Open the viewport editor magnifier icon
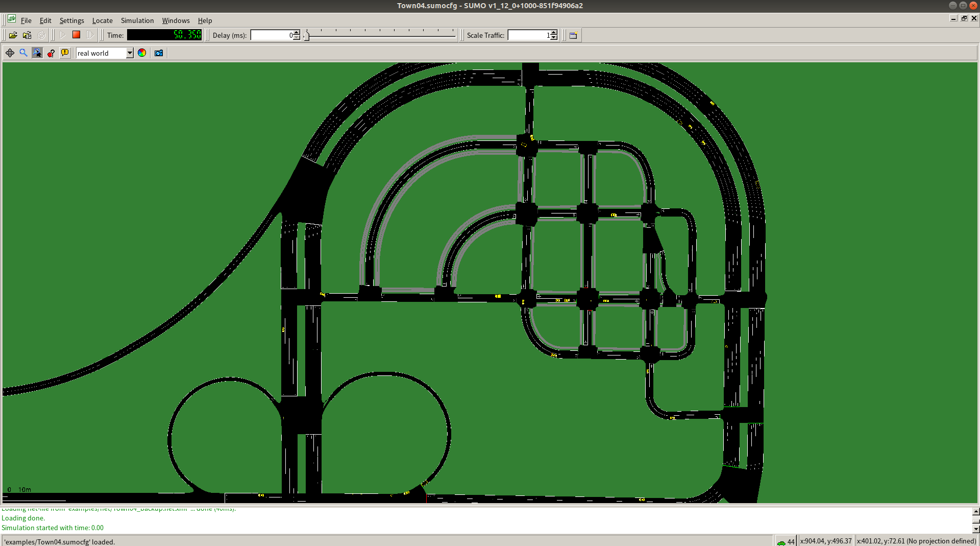Image resolution: width=980 pixels, height=546 pixels. (x=23, y=53)
